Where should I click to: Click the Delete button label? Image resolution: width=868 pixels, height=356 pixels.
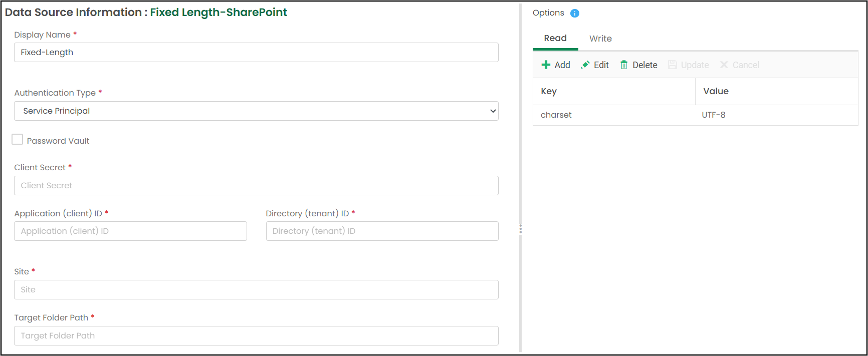[x=645, y=65]
